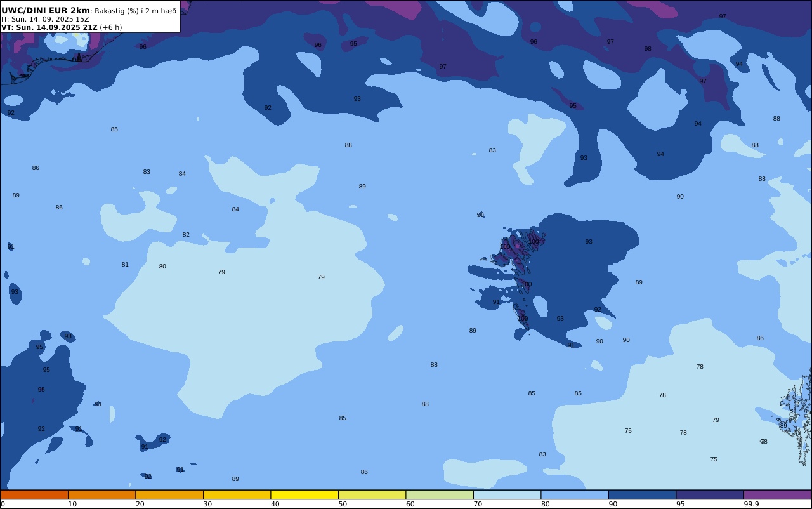Select the "30" legend tick label

[207, 504]
